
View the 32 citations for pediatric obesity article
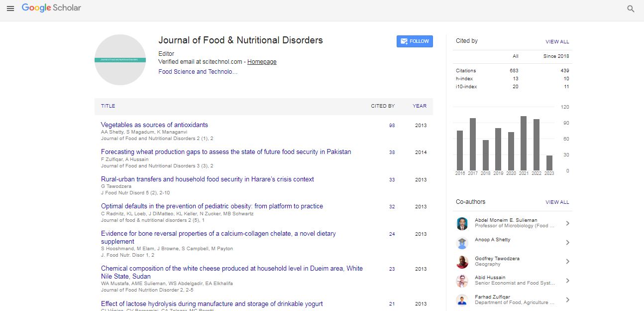[392, 207]
